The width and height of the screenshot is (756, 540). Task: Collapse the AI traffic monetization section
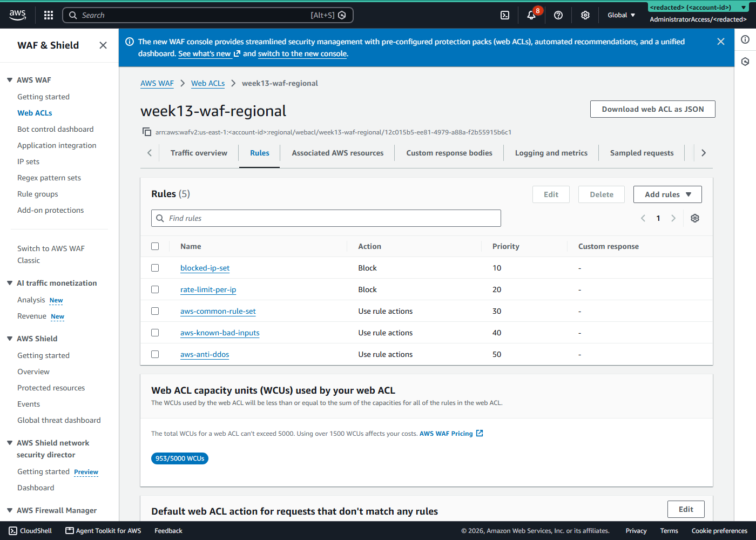click(10, 283)
